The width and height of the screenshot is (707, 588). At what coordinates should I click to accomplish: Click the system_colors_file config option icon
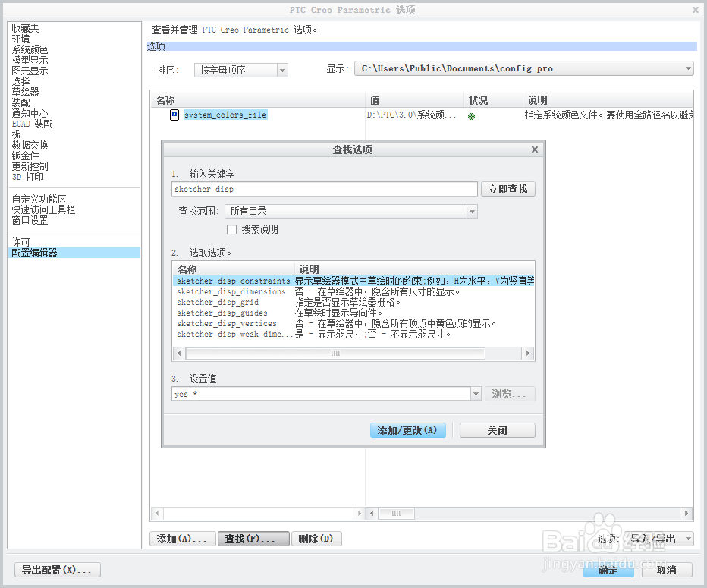click(x=174, y=115)
